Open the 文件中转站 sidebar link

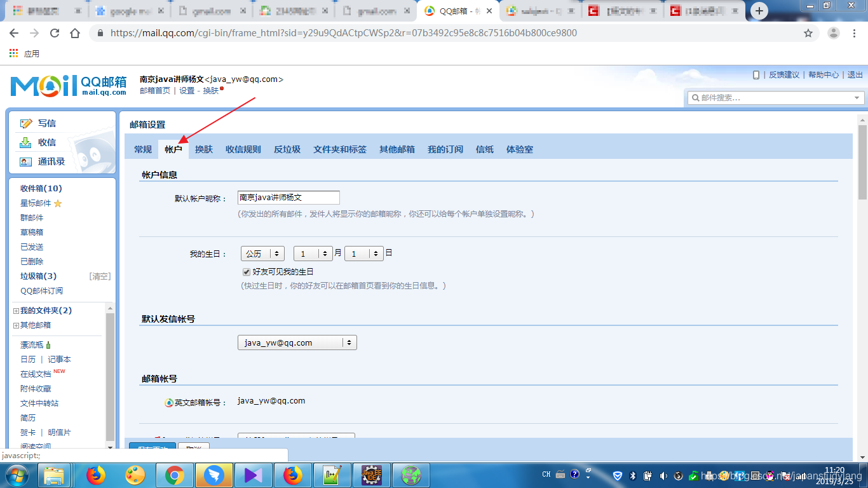[39, 403]
